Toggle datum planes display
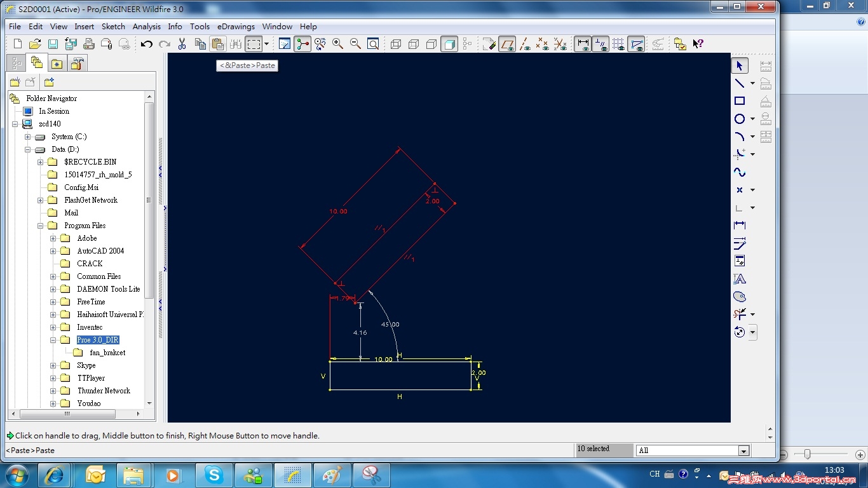 [507, 44]
